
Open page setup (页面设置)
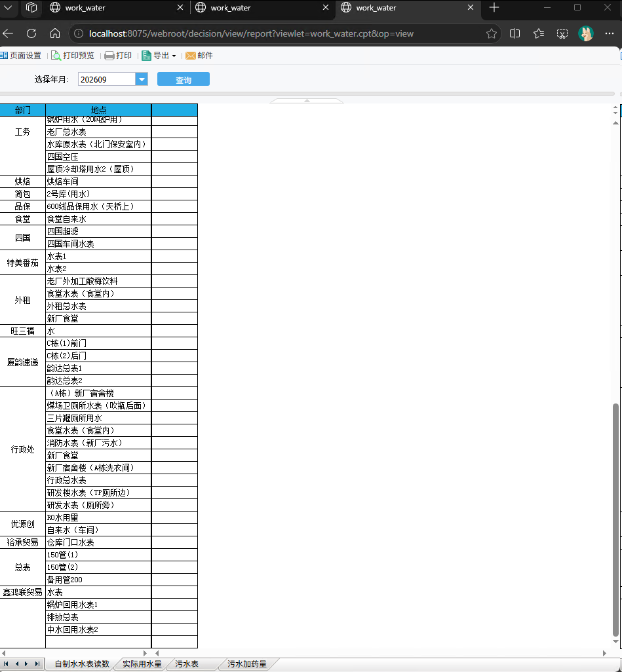click(21, 55)
